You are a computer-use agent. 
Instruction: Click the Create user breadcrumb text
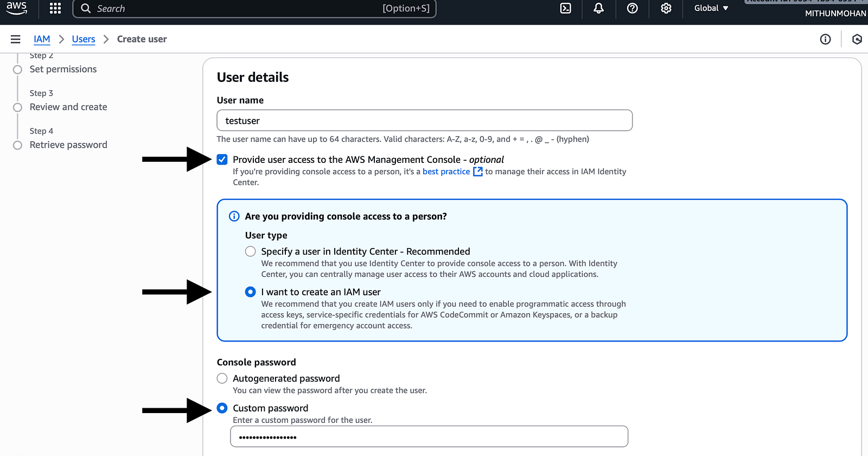point(142,39)
